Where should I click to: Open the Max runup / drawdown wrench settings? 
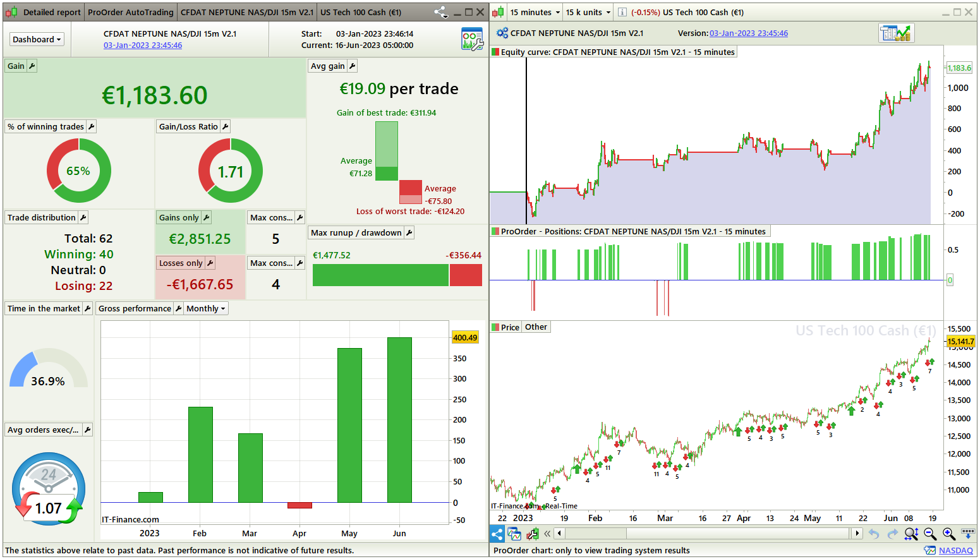409,232
